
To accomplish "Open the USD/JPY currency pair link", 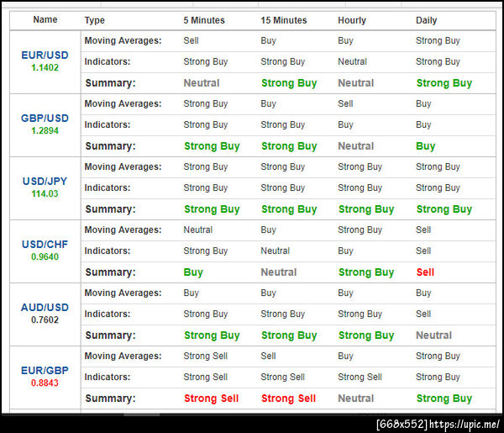I will coord(45,181).
